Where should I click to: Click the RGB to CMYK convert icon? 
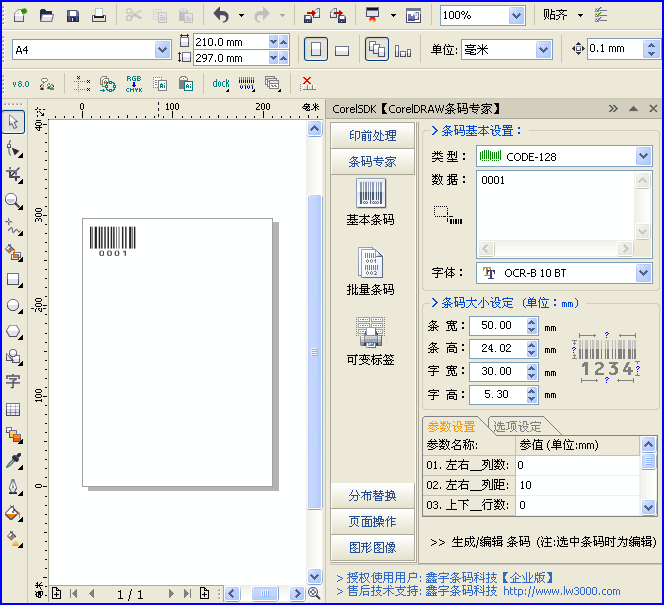tap(134, 84)
